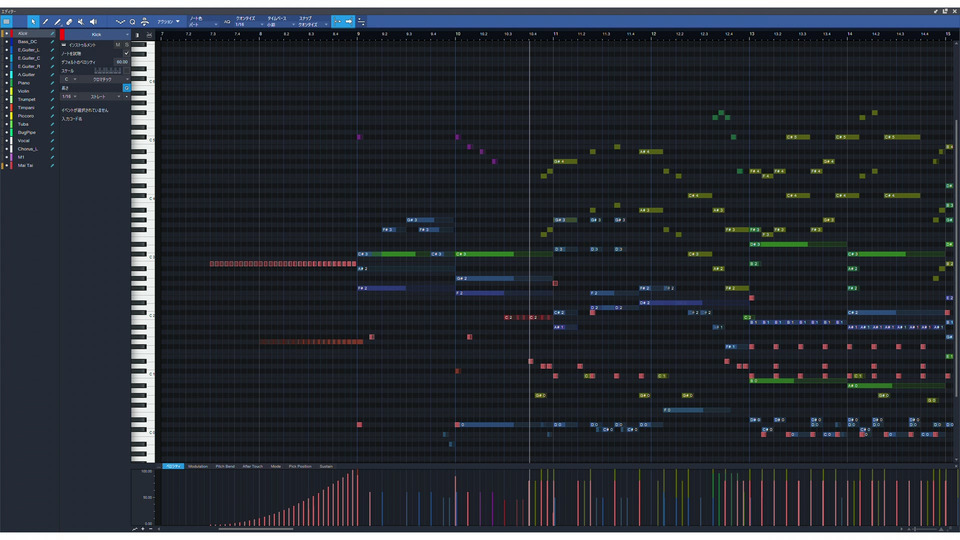Click the automation curve icon at bottom left

click(x=135, y=528)
